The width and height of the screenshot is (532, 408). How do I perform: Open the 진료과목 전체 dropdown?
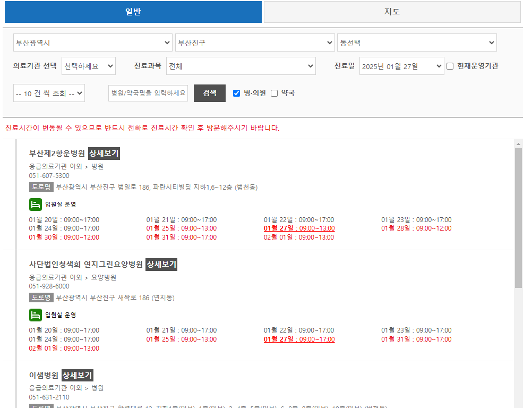point(241,66)
